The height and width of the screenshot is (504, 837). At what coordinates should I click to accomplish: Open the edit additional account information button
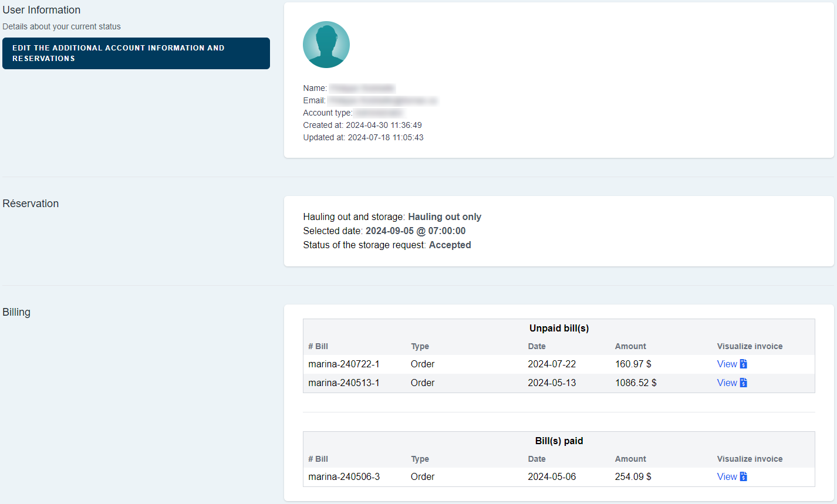click(x=136, y=53)
